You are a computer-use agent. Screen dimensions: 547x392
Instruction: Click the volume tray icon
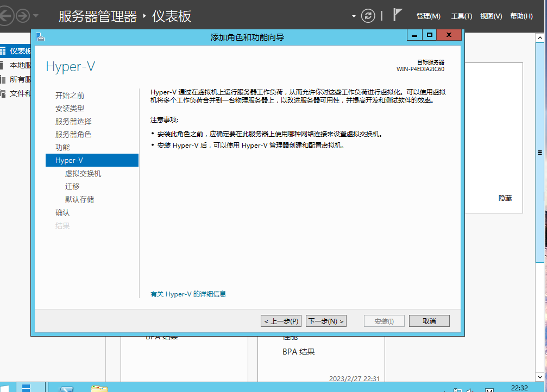click(470, 390)
